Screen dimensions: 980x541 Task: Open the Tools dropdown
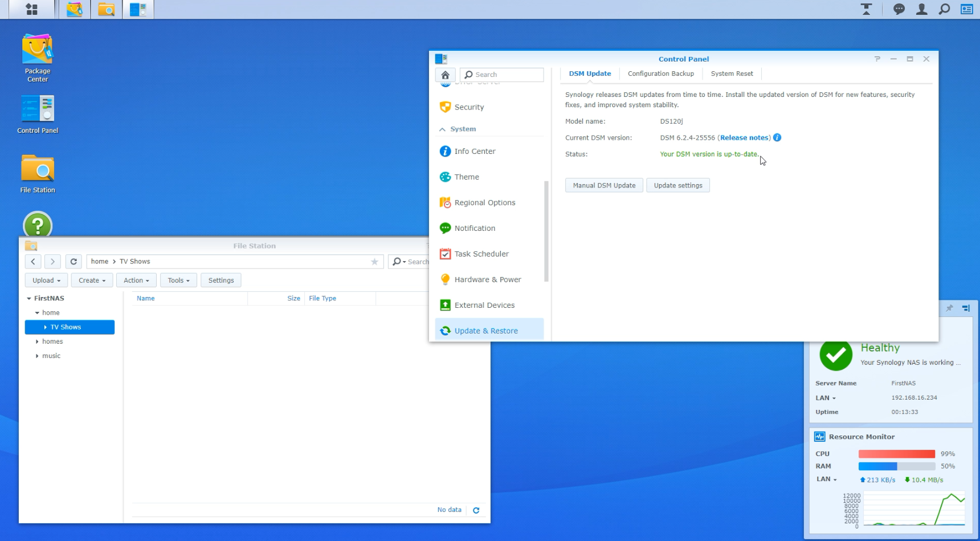[x=178, y=280]
